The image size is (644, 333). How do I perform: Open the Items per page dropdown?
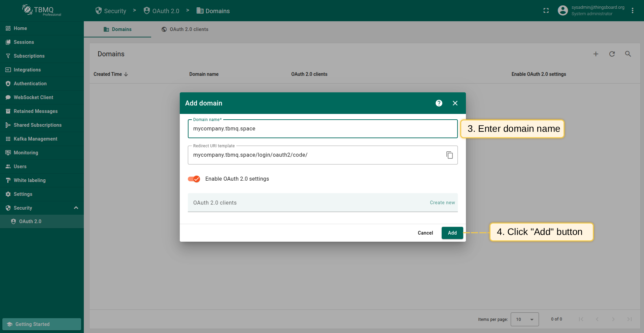(x=524, y=319)
